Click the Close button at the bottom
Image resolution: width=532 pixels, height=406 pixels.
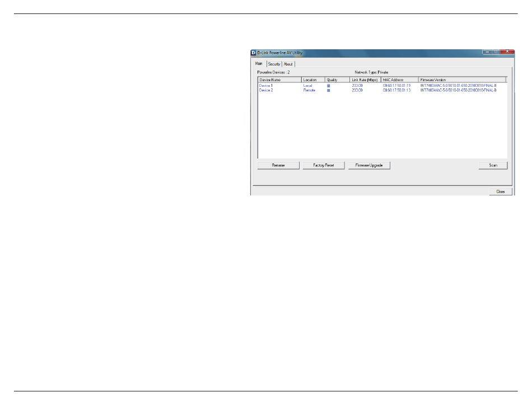[x=501, y=192]
